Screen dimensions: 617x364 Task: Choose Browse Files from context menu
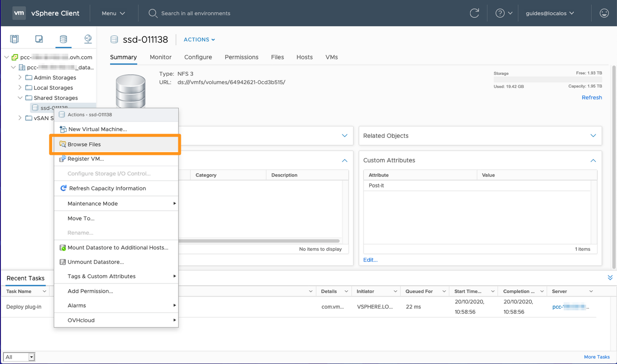(x=84, y=144)
